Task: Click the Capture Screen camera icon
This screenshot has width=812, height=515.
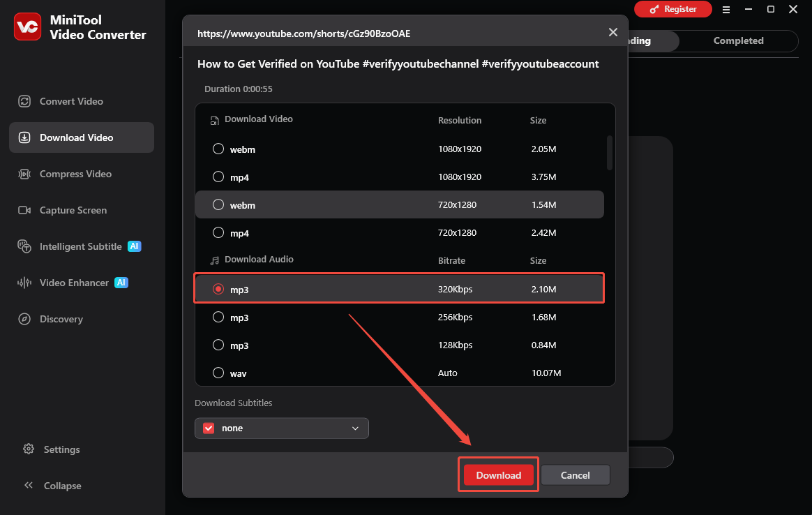Action: (x=24, y=210)
